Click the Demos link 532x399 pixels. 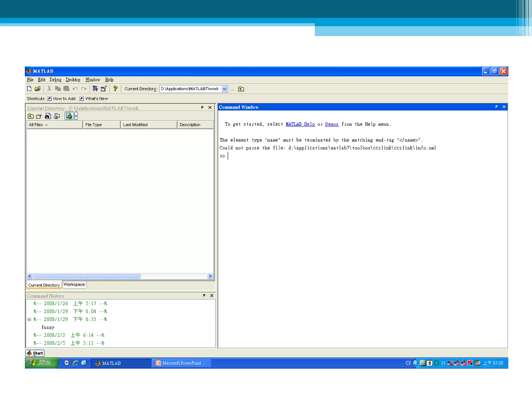pos(332,124)
